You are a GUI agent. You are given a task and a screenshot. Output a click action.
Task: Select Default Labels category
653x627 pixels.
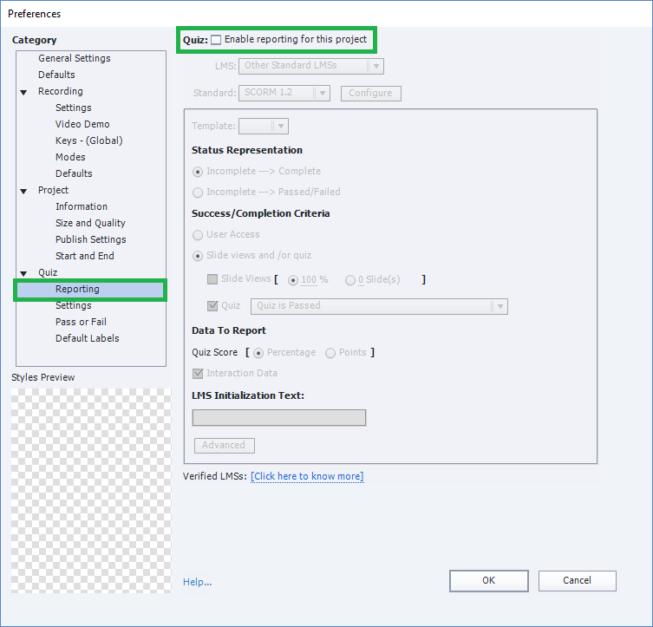(87, 338)
